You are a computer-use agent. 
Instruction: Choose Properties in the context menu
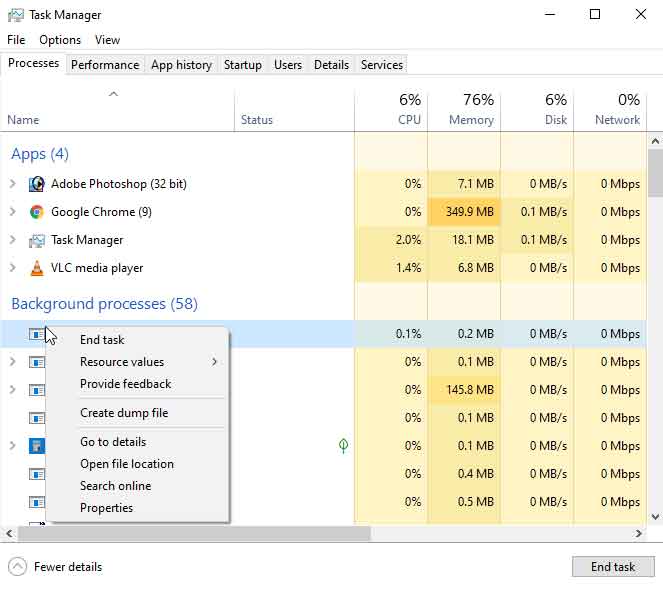(x=138, y=508)
